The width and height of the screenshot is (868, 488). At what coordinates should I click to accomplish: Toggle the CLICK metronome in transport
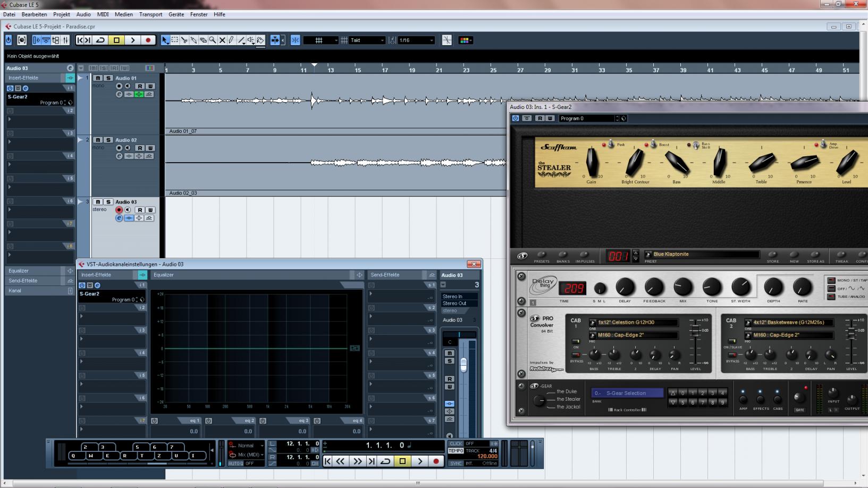point(456,444)
